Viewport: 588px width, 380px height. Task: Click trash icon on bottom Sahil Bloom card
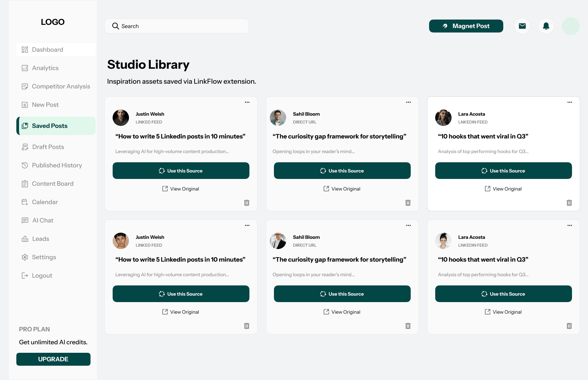(408, 326)
